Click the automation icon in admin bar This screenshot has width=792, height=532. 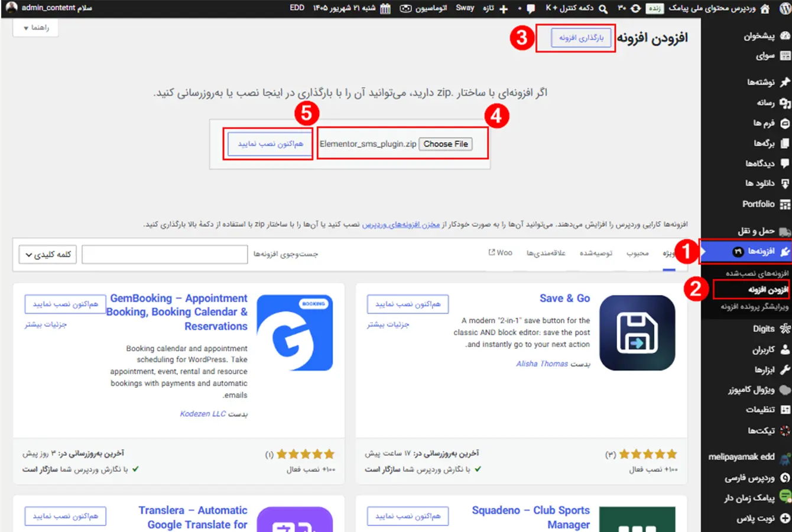[x=405, y=9]
